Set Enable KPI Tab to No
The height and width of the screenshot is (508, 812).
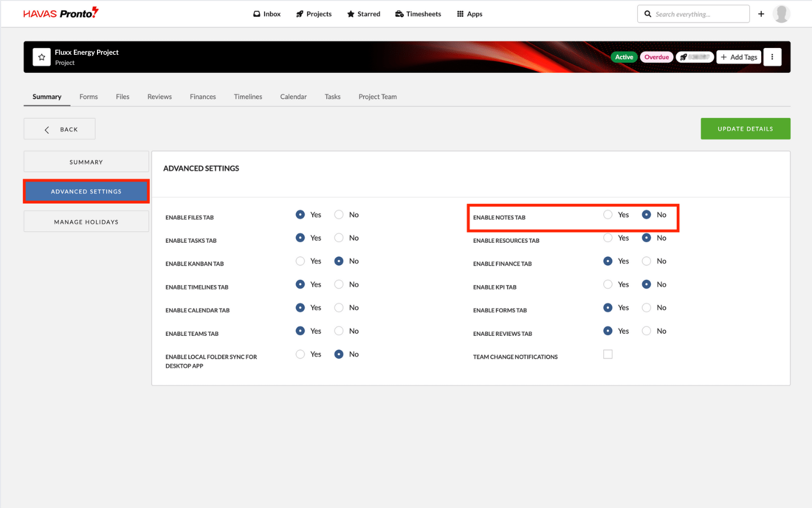647,284
